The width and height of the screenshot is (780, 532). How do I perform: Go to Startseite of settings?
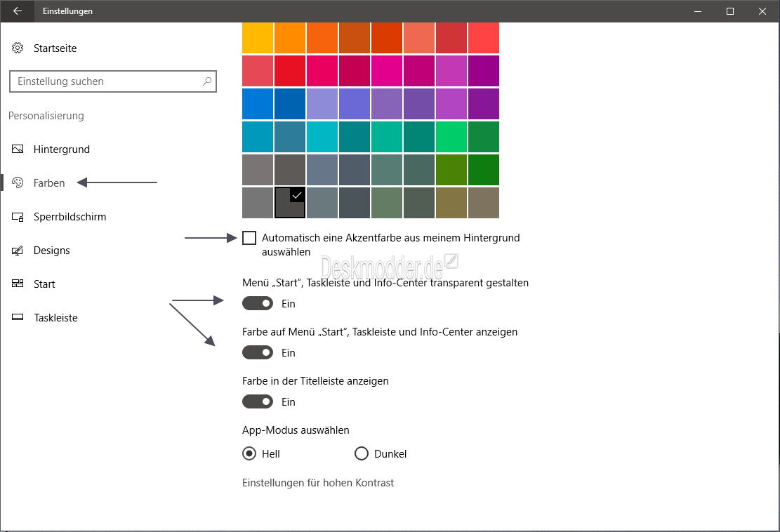[x=55, y=48]
